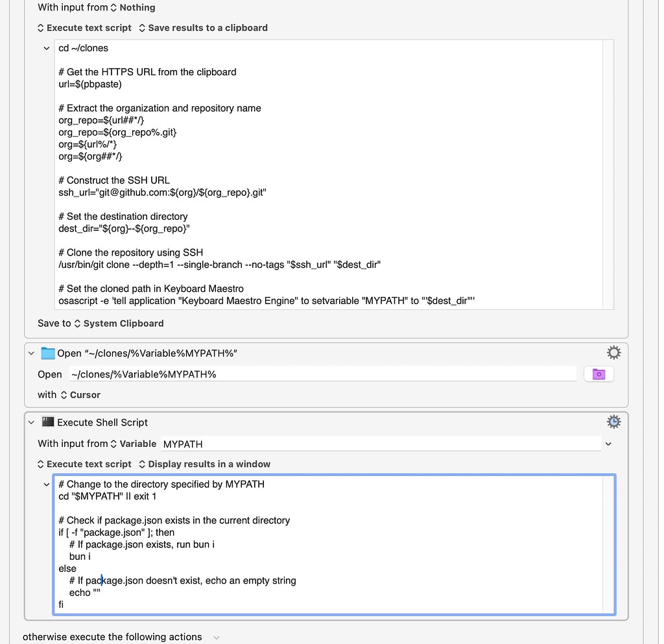Click the Open path field ~/clones/%Variable%MYPATH%
The width and height of the screenshot is (664, 644).
point(323,374)
